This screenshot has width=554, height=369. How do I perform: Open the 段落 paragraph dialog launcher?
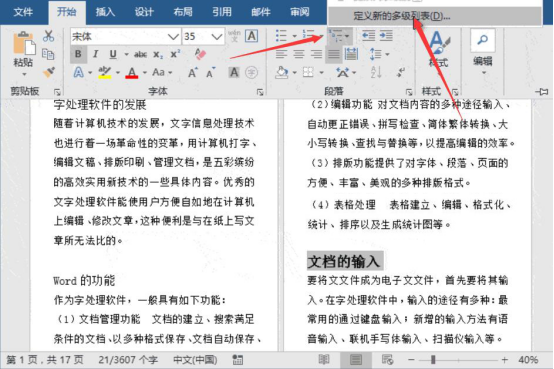coord(409,92)
